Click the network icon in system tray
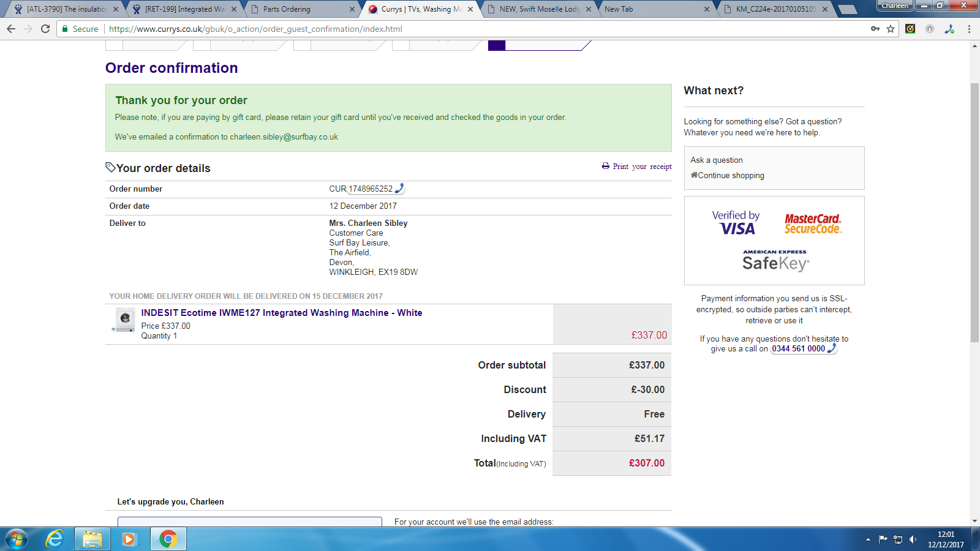 (898, 539)
